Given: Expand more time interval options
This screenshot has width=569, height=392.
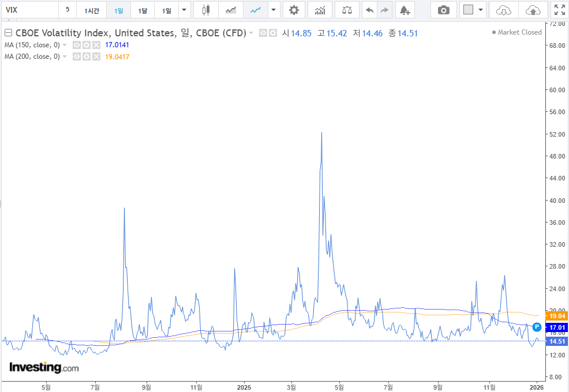Looking at the screenshot, I should tap(184, 10).
